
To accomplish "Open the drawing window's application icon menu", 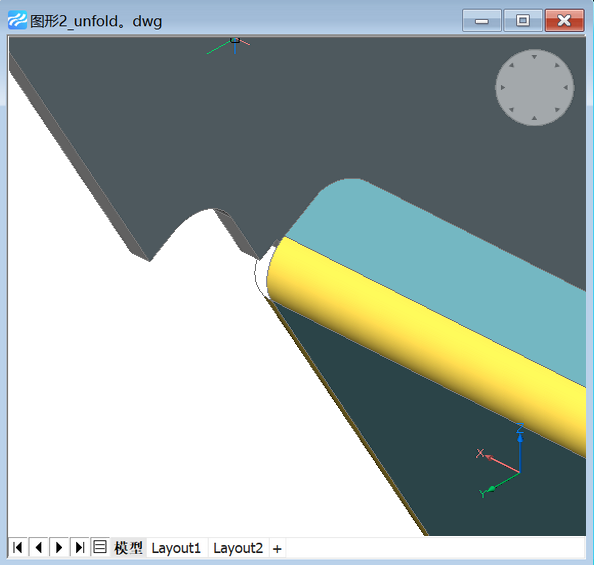I will pos(17,20).
